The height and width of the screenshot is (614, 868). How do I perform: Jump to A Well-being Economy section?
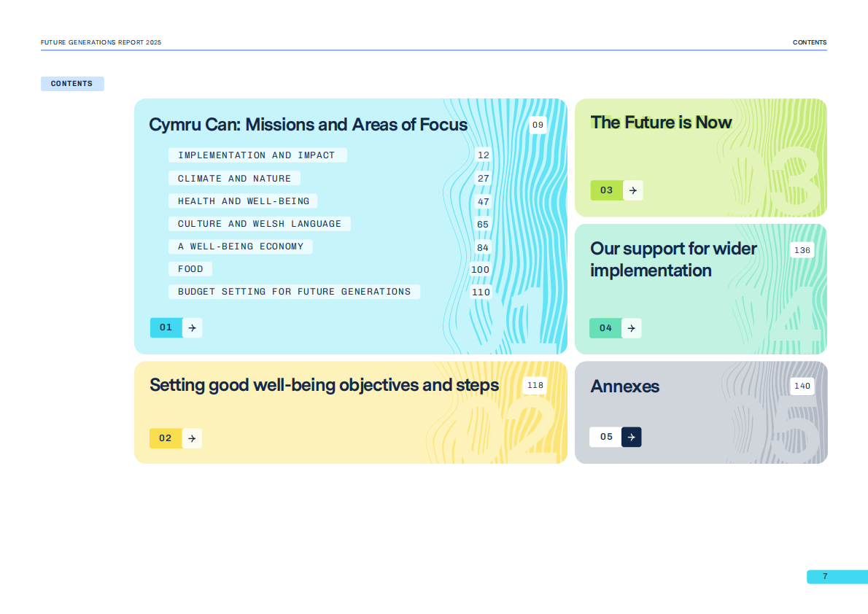tap(240, 246)
